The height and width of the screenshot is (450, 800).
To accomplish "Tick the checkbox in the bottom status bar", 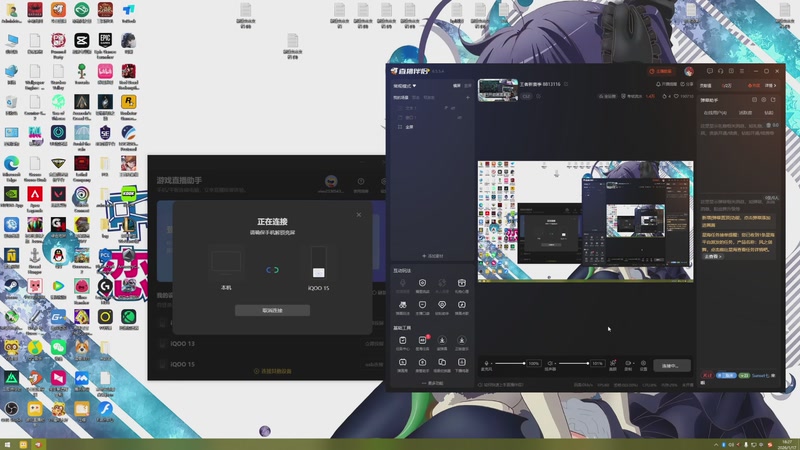I will click(480, 385).
